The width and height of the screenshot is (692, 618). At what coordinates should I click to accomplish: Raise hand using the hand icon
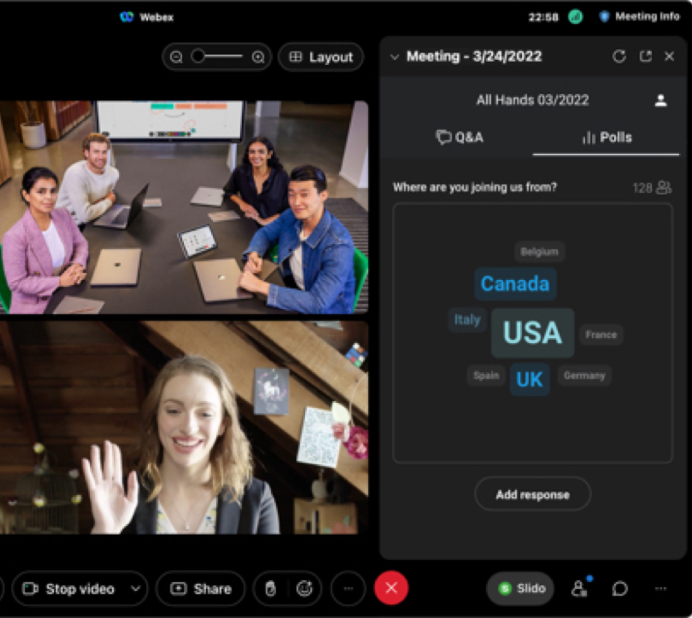[270, 589]
